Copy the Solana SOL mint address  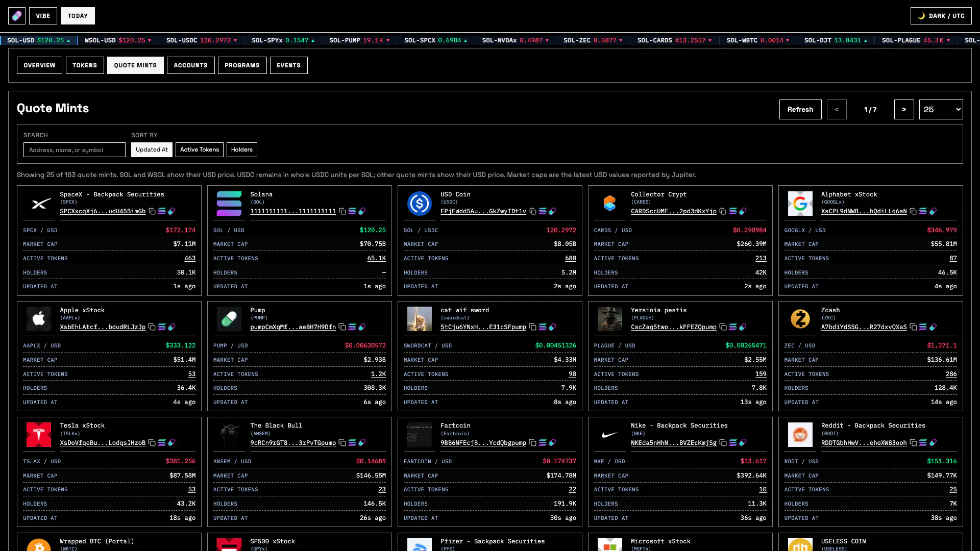342,211
